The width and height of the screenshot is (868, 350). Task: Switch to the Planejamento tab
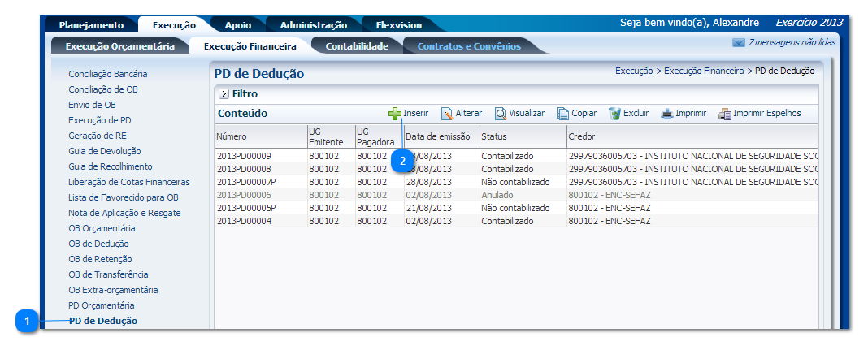(91, 25)
